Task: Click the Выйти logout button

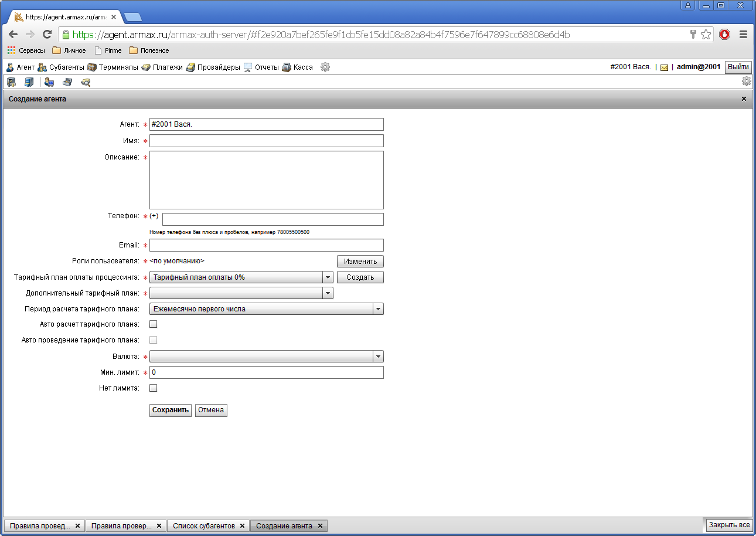Action: (x=738, y=67)
